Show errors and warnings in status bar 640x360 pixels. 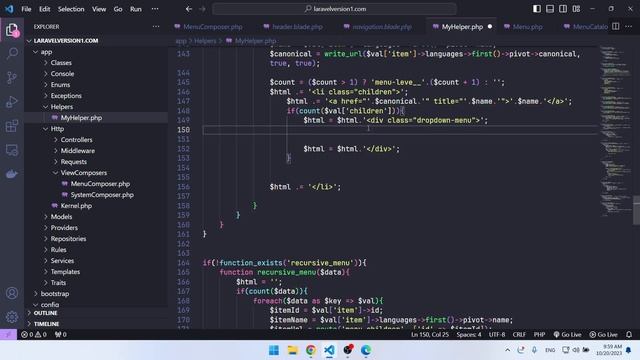point(33,335)
